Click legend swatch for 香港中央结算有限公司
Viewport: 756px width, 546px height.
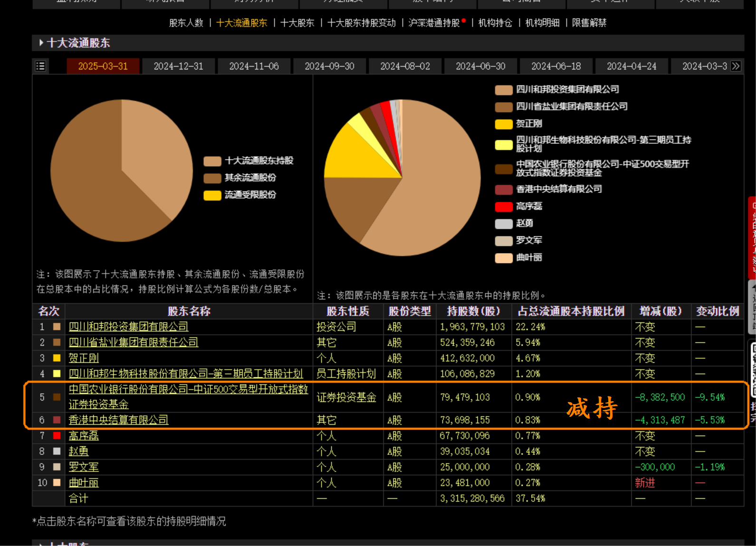pyautogui.click(x=504, y=189)
